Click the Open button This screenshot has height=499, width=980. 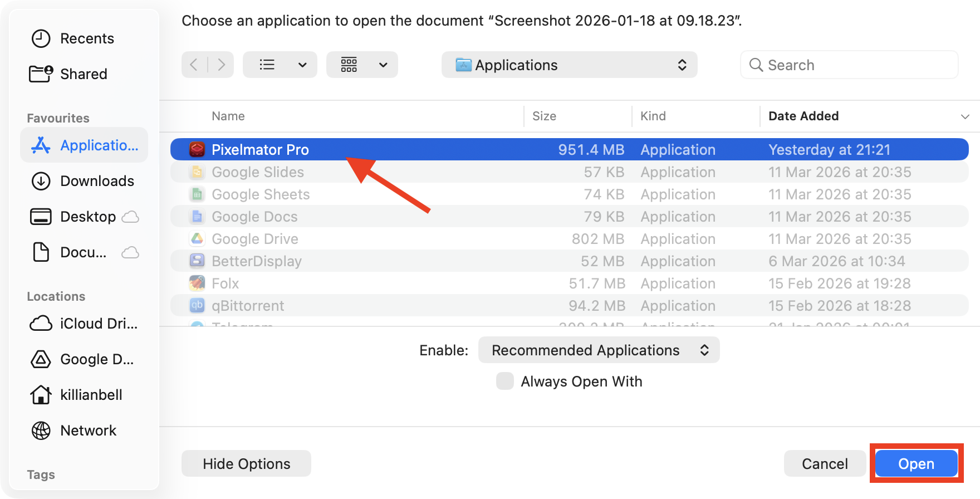[x=916, y=463]
